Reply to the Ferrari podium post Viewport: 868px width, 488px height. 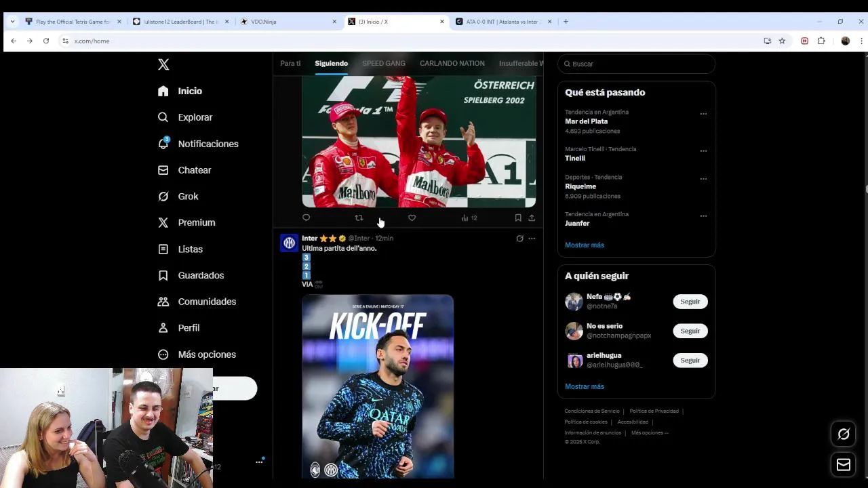click(x=306, y=218)
